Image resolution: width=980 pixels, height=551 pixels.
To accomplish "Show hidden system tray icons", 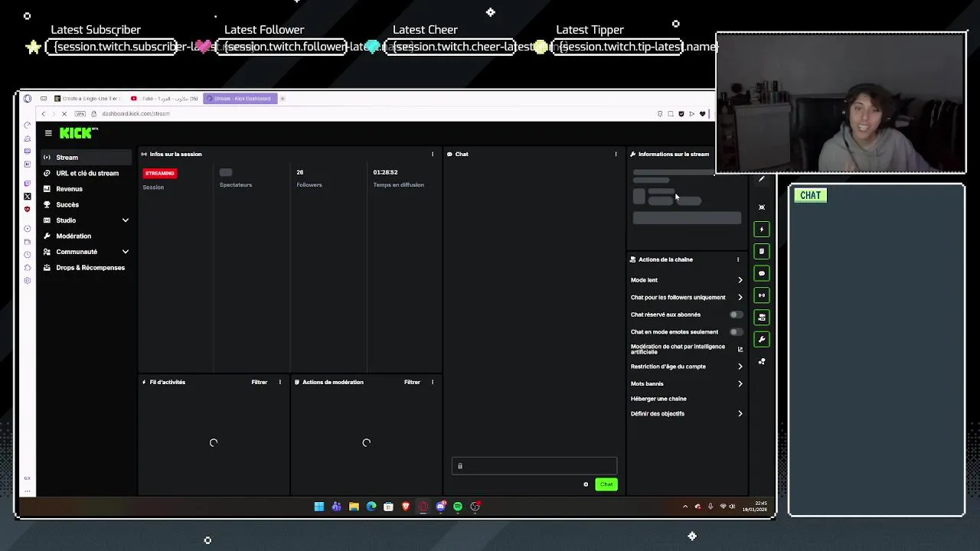I will (x=685, y=507).
